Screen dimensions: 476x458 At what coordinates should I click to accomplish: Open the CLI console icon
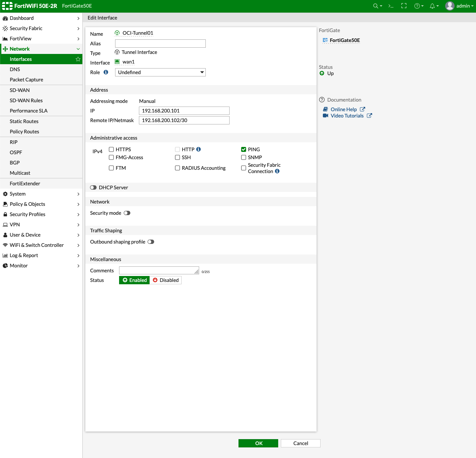[390, 6]
